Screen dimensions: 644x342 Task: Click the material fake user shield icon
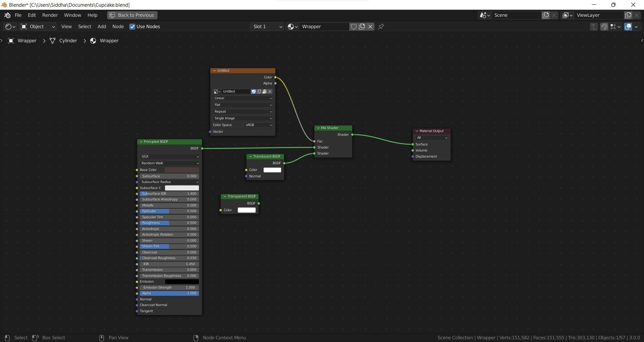(x=354, y=26)
